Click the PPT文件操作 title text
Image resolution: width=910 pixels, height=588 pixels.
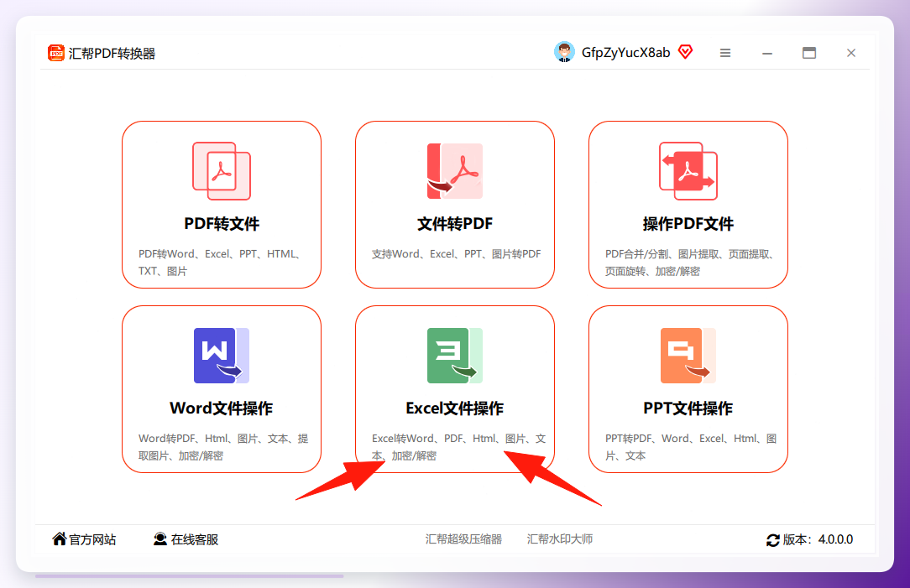(688, 408)
